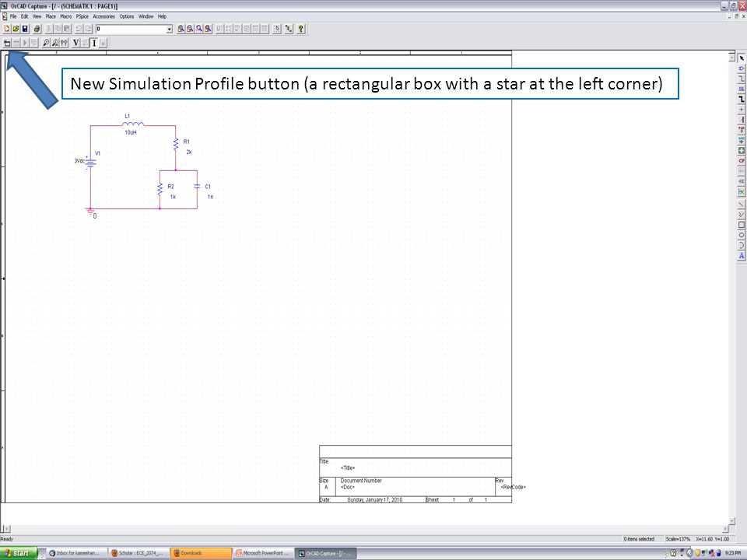Screen dimensions: 747x560
Task: Select the Place Bus tool
Action: click(x=742, y=99)
